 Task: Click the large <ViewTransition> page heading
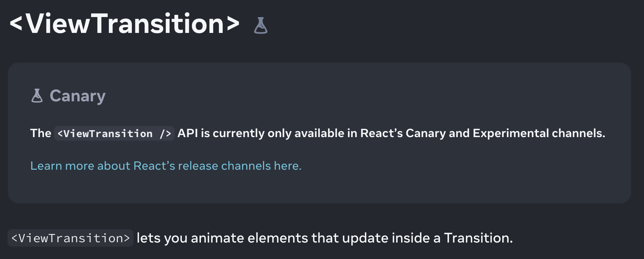[x=125, y=24]
